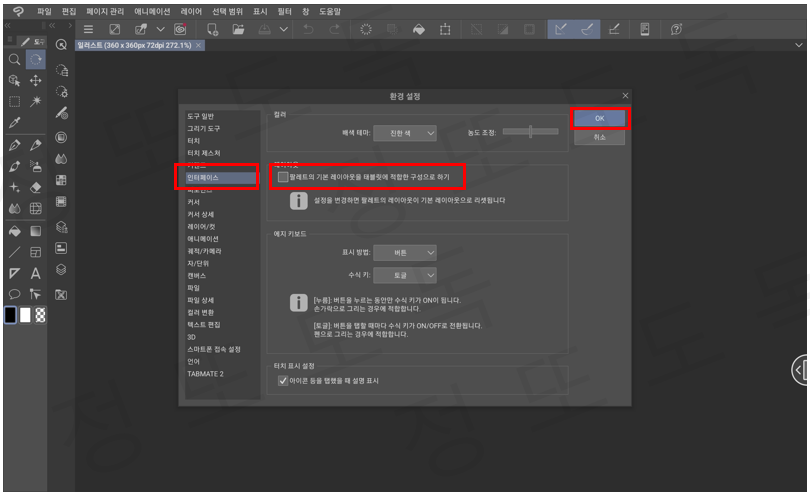Select the Airbrush tool
The image size is (810, 495).
(x=36, y=166)
